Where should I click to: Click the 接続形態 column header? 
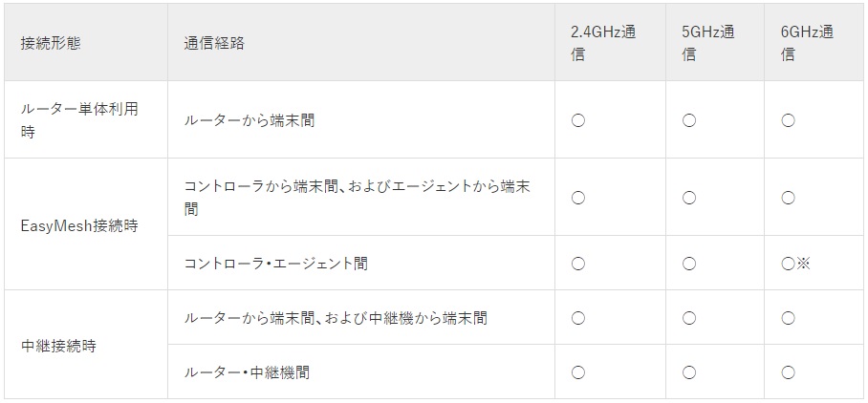(x=51, y=43)
